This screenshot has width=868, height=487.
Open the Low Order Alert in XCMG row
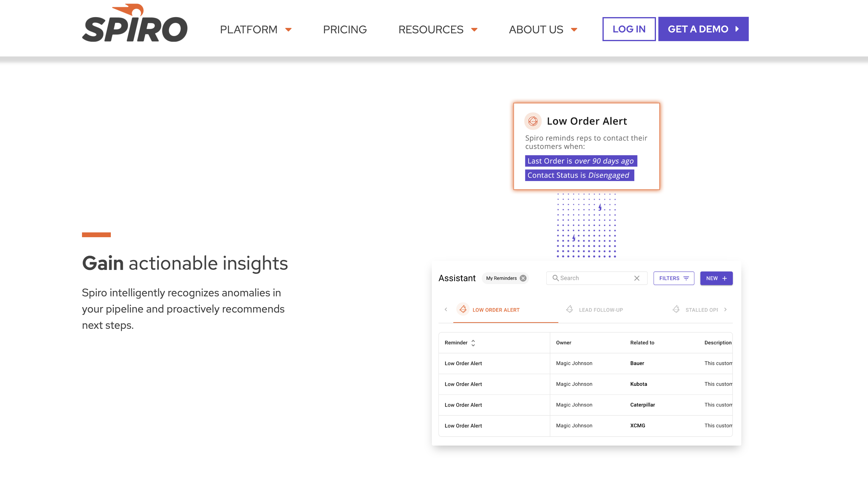pyautogui.click(x=463, y=426)
